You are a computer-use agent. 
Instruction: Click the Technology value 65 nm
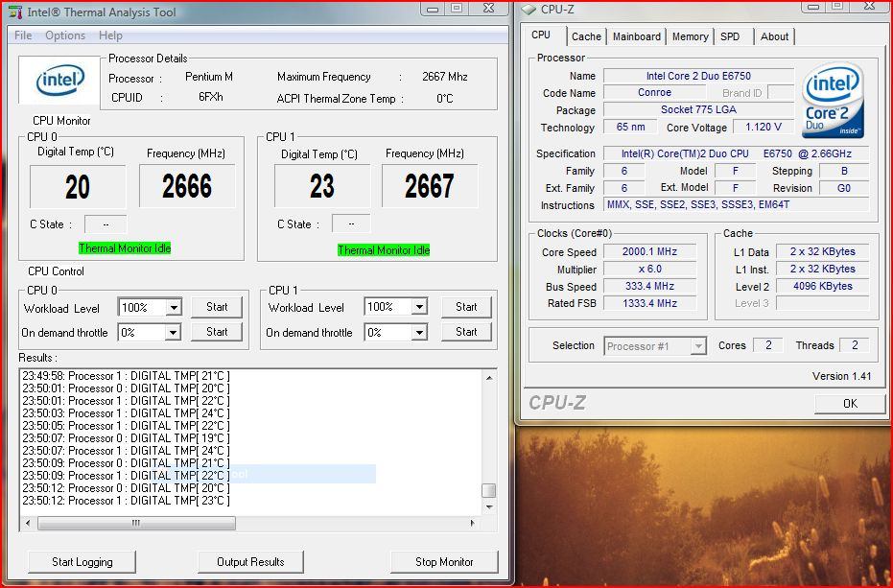coord(630,127)
